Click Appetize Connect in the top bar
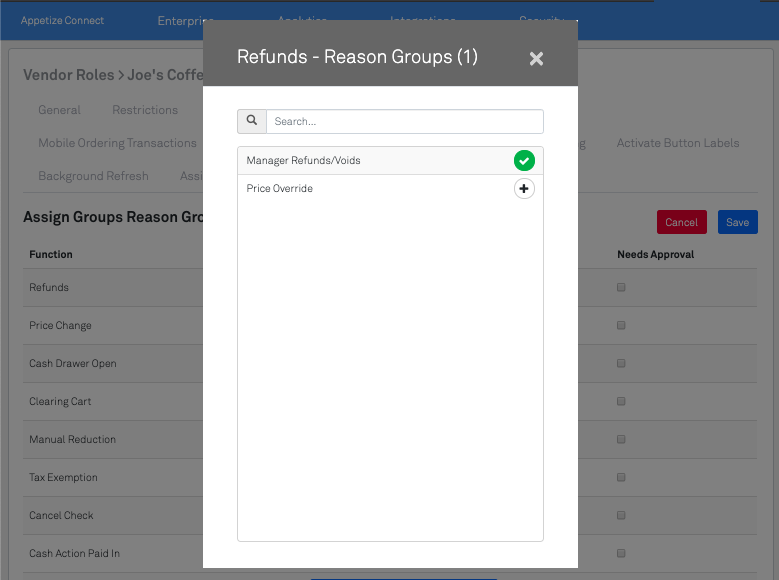The height and width of the screenshot is (580, 779). [62, 20]
